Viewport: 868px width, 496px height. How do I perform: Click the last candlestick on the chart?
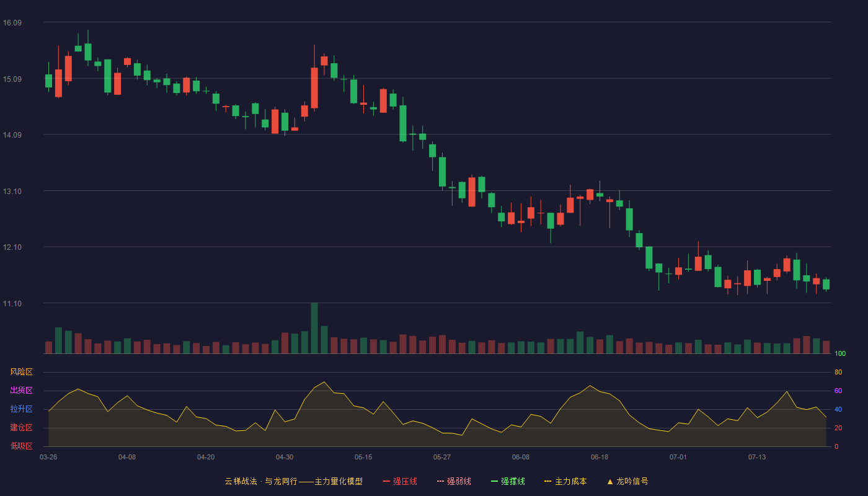pos(826,284)
